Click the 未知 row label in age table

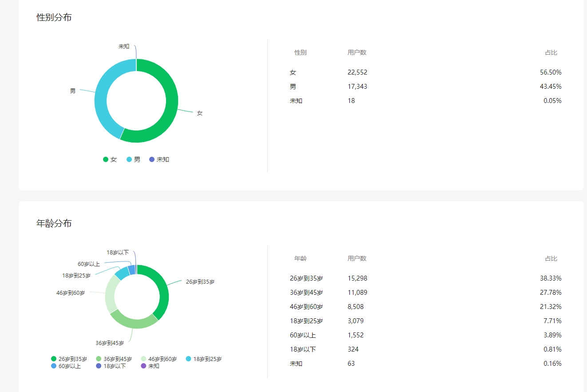[x=296, y=364]
